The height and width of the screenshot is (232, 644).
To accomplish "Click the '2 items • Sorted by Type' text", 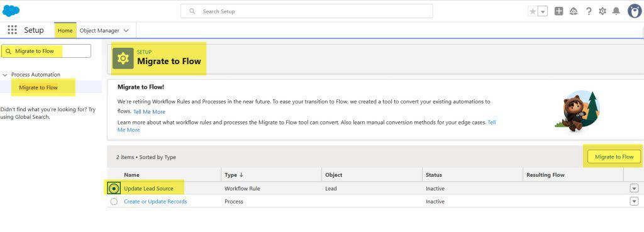I will (x=146, y=157).
